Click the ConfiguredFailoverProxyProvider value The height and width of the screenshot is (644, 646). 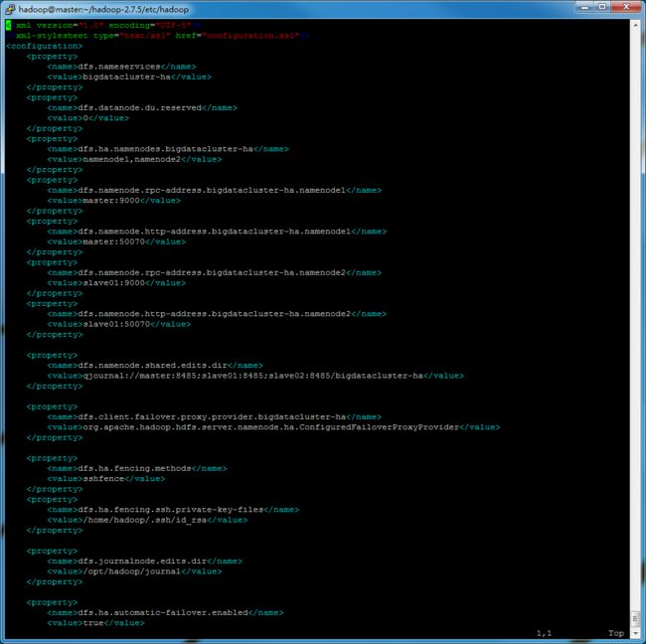[x=271, y=427]
